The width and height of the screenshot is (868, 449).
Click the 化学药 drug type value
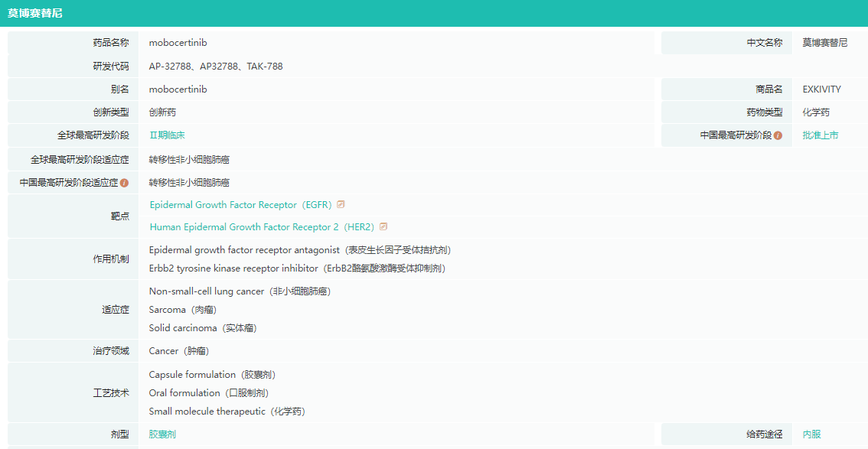[816, 112]
